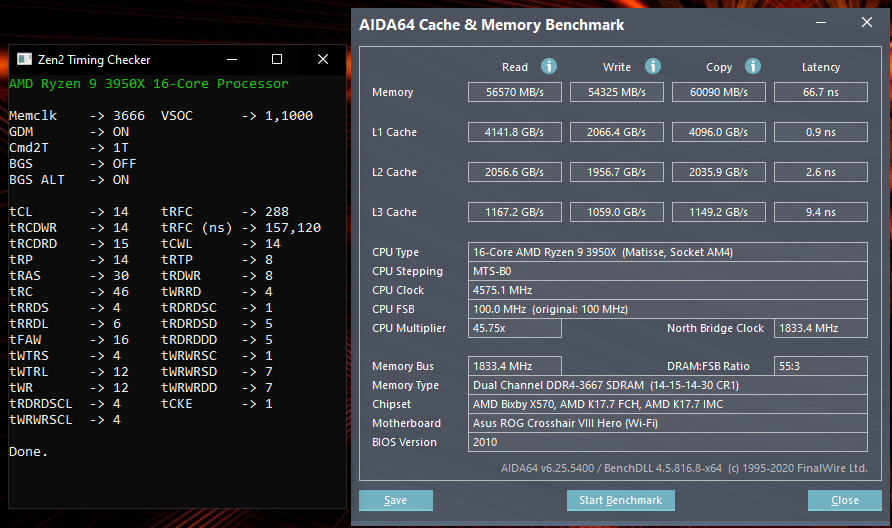Click L2 Cache latency 2.6 ns field

coord(821,172)
